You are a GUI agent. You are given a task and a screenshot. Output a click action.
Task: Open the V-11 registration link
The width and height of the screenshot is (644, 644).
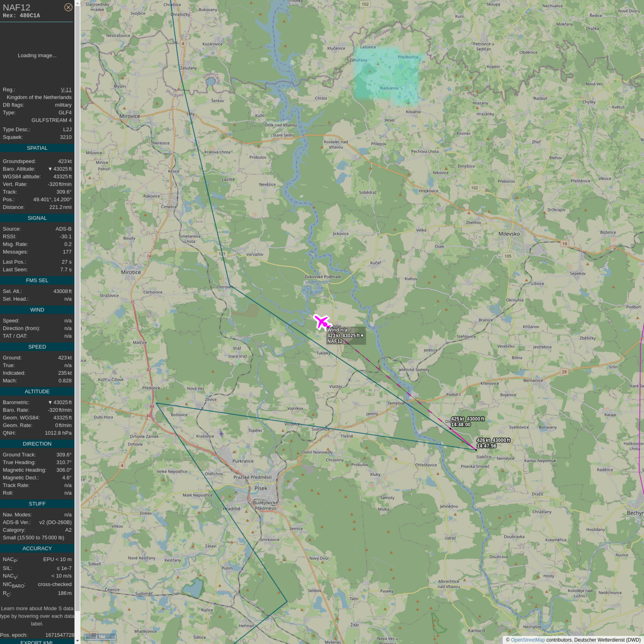(66, 89)
